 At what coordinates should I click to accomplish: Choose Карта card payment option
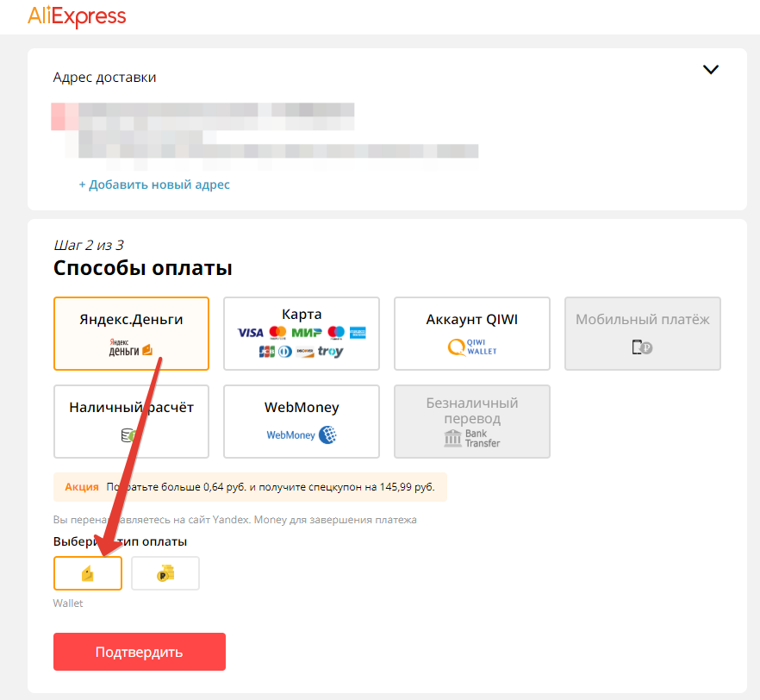(302, 334)
